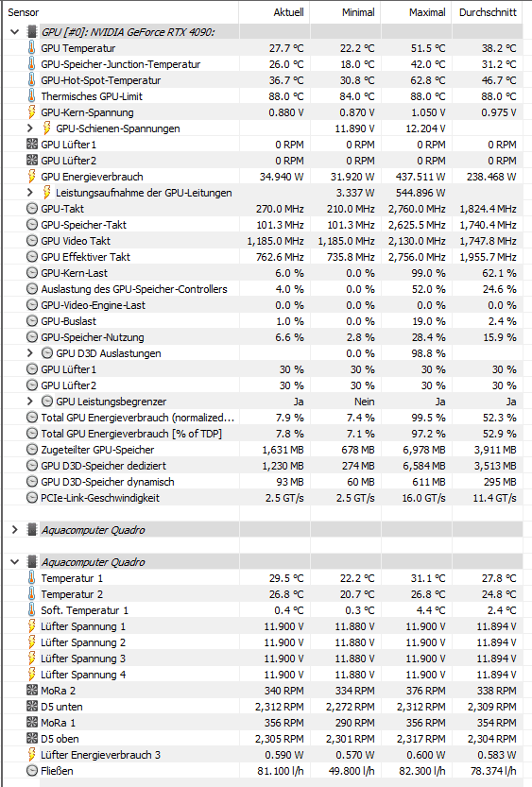Image resolution: width=532 pixels, height=787 pixels.
Task: Click lightning icon of Leistungsaufnahme der GPU-Leitungen
Action: pyautogui.click(x=46, y=193)
